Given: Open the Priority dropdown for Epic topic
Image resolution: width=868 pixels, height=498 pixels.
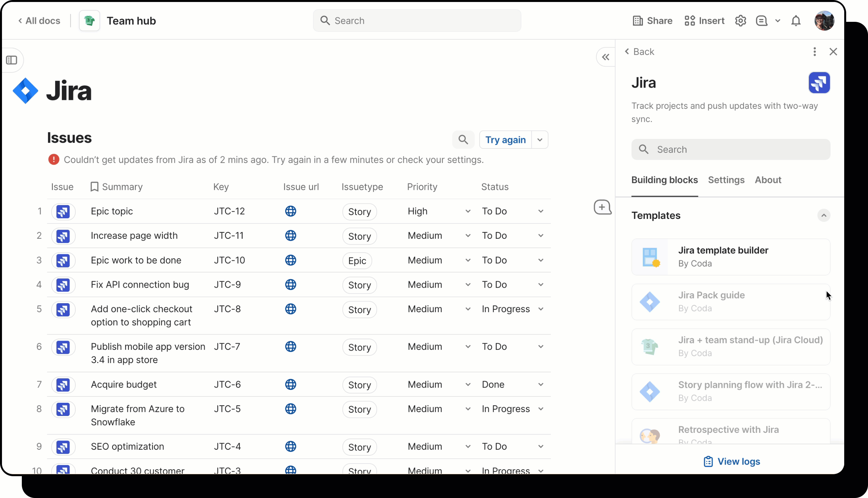Looking at the screenshot, I should 468,211.
